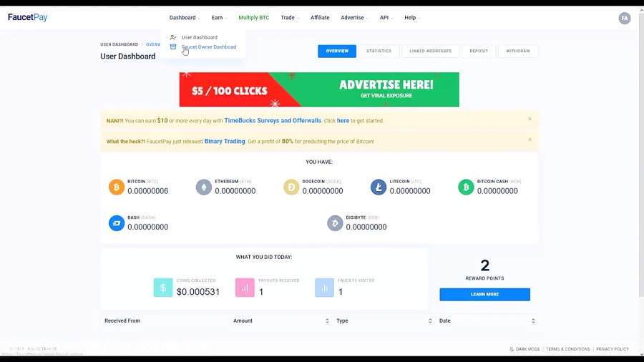Dismiss the Binary Trading notice
The image size is (644, 362).
coord(530,140)
